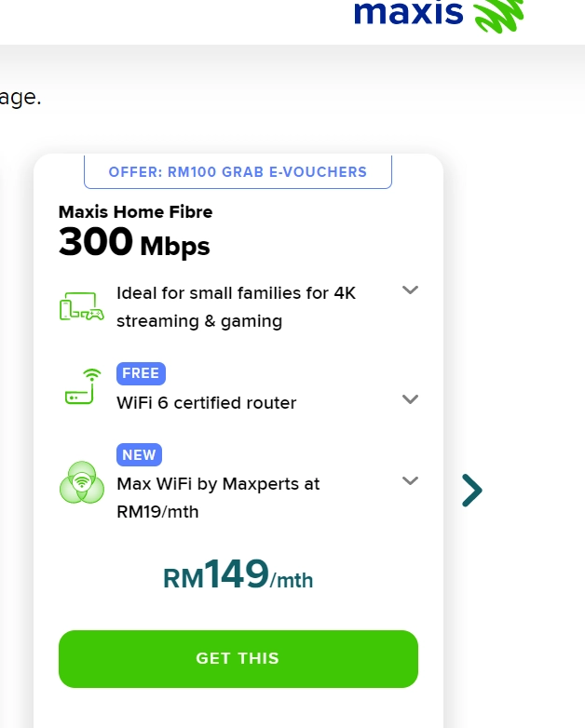585x728 pixels.
Task: Click the Maxis logo
Action: click(x=439, y=14)
